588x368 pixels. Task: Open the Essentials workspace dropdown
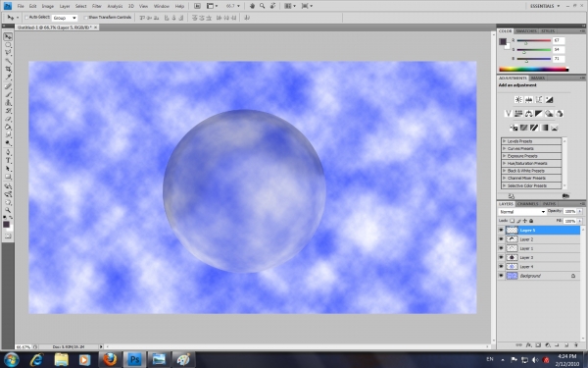pyautogui.click(x=545, y=6)
